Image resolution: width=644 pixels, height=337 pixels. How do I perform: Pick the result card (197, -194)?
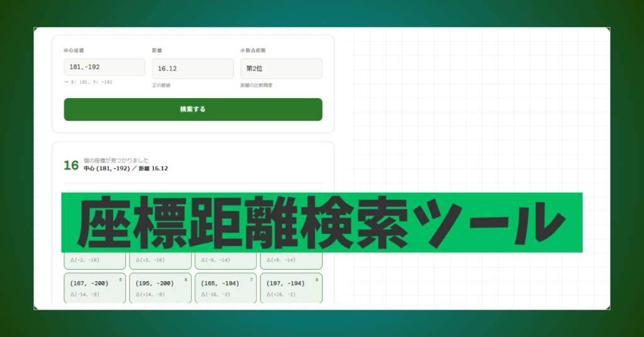(291, 288)
